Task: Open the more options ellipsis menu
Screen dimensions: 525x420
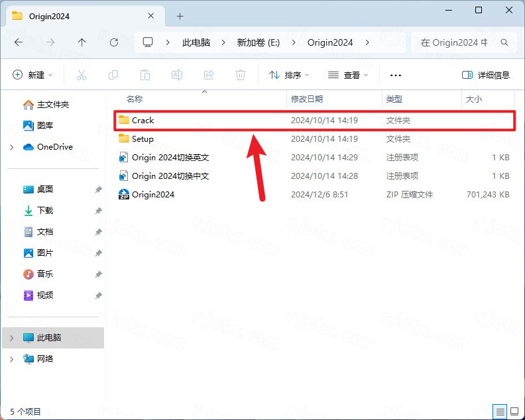Action: (396, 76)
